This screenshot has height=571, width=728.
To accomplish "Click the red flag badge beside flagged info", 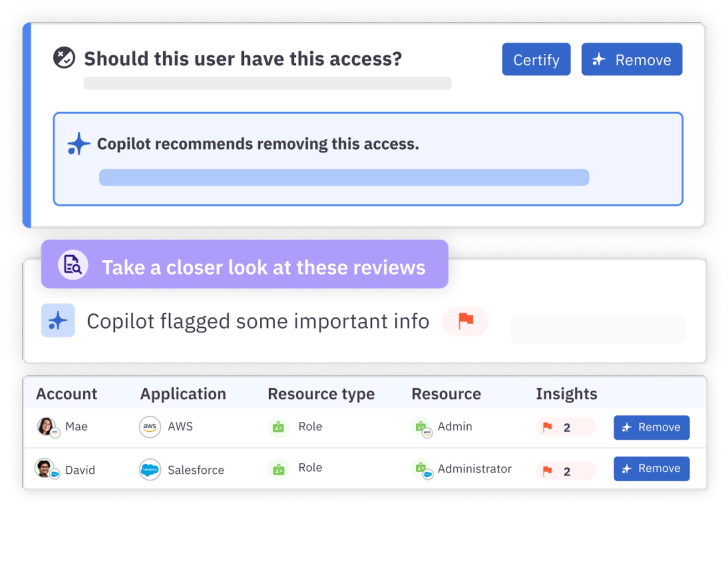I will (465, 321).
